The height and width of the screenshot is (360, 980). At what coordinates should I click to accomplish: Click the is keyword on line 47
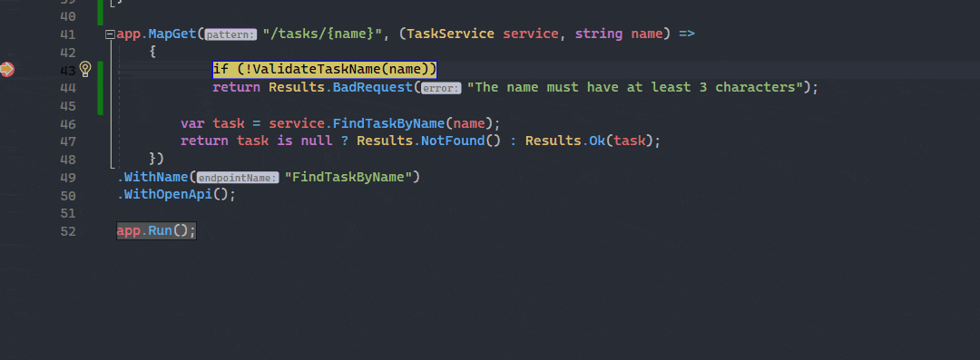pyautogui.click(x=284, y=141)
